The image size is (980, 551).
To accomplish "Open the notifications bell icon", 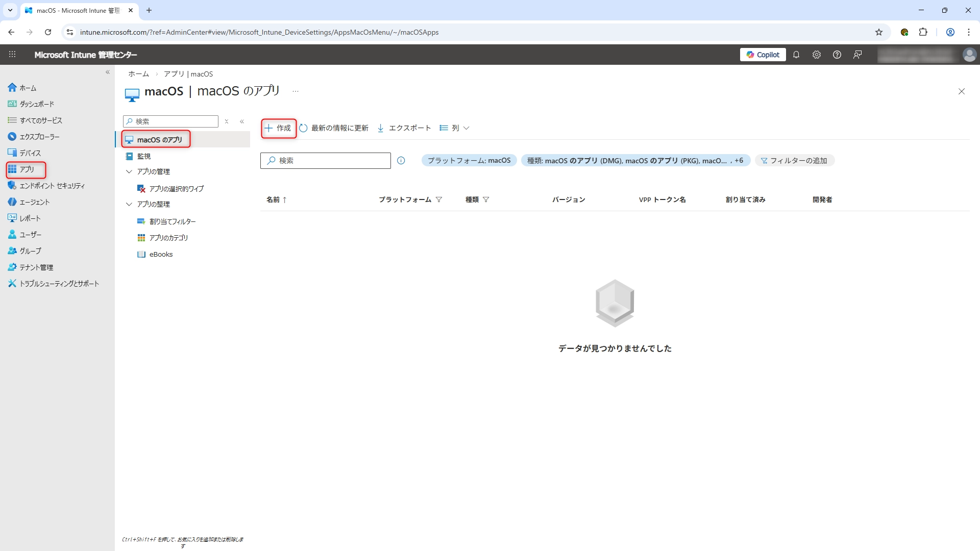I will tap(796, 55).
